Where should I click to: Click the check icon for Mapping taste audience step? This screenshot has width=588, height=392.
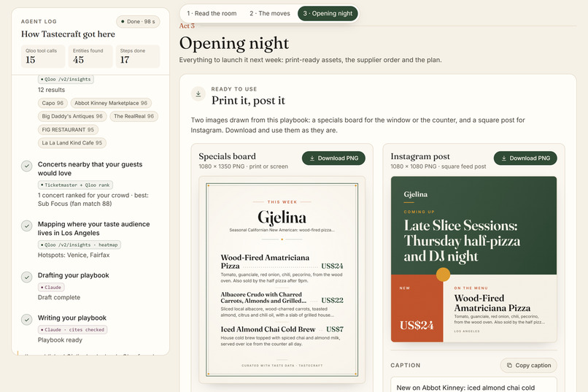pyautogui.click(x=26, y=226)
